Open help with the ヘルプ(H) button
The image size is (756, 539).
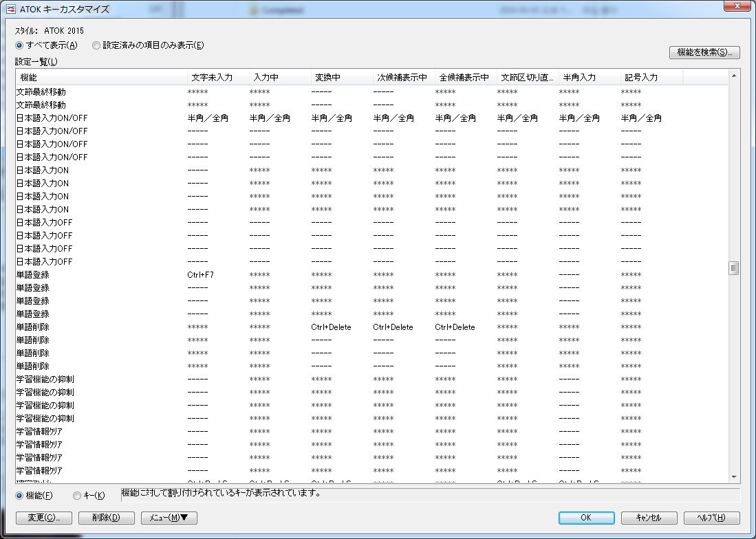point(712,518)
